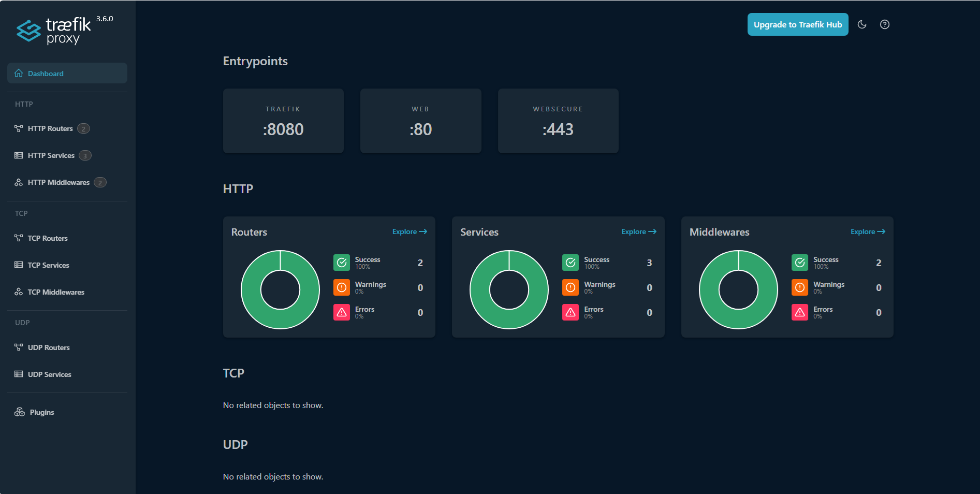Toggle the dark/light theme moon icon

click(x=862, y=24)
